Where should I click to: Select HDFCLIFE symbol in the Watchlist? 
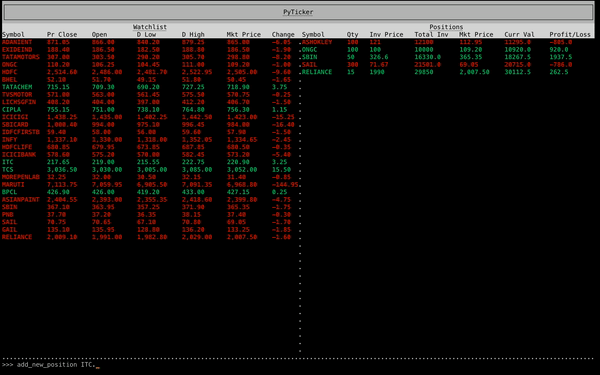click(17, 147)
